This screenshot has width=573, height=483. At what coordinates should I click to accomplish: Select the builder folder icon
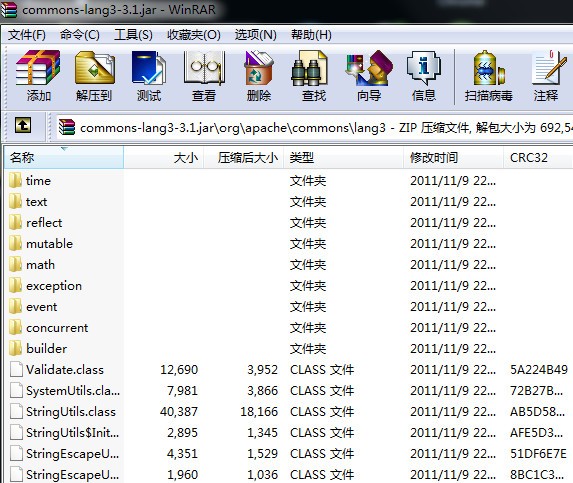click(x=15, y=349)
